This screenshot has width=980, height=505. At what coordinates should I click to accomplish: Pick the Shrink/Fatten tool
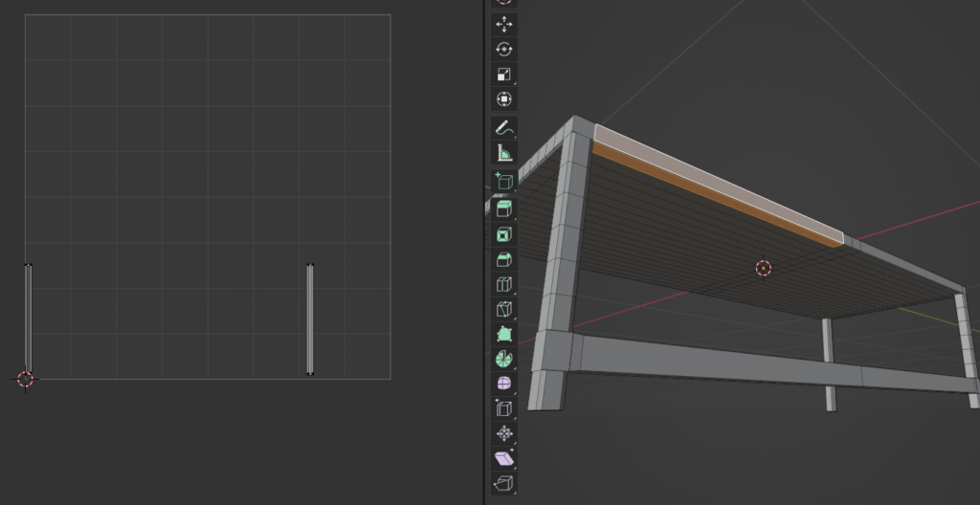click(503, 434)
